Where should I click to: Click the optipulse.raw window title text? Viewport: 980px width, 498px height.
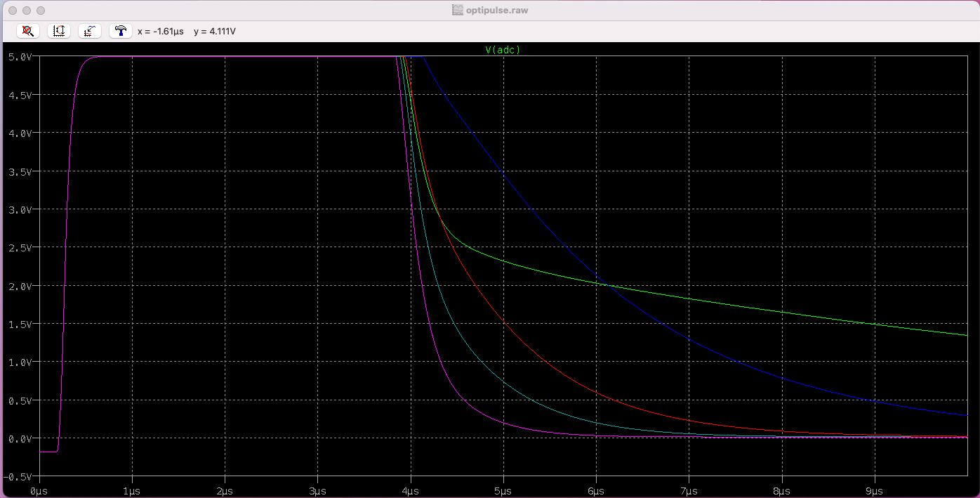tap(496, 11)
